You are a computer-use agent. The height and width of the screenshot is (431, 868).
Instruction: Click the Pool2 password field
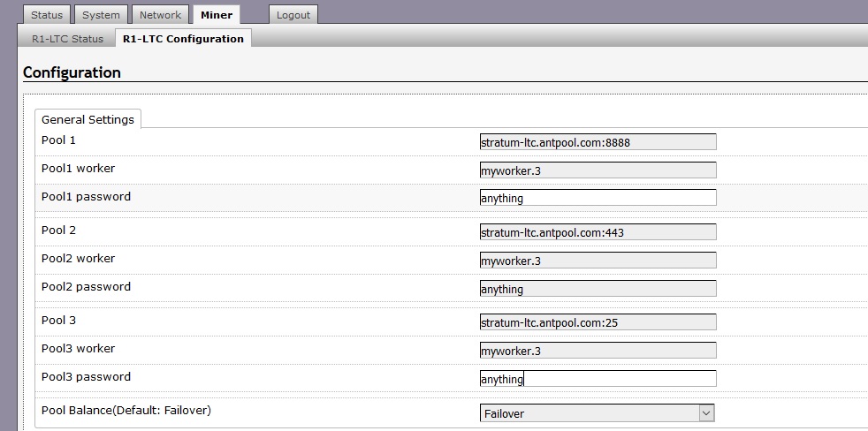[x=598, y=289]
